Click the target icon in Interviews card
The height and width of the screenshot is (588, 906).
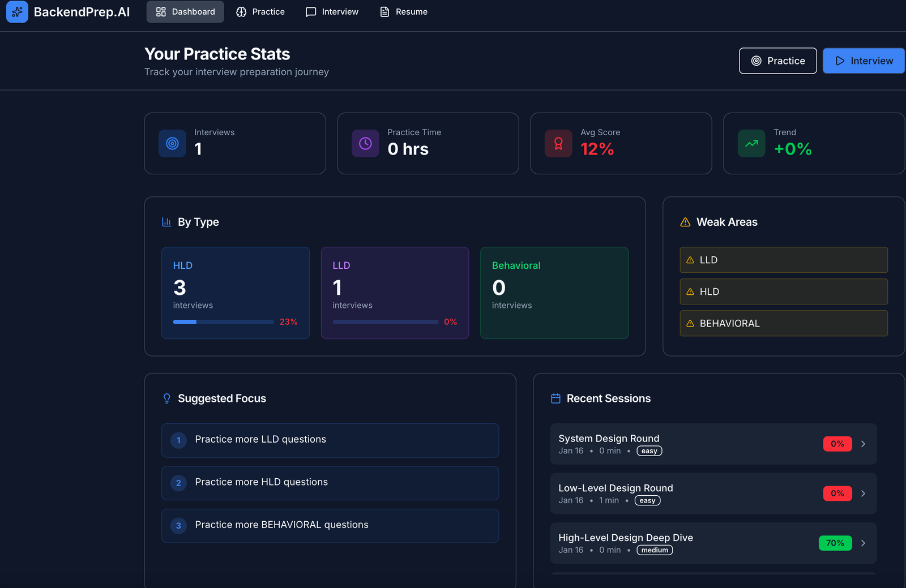coord(172,144)
